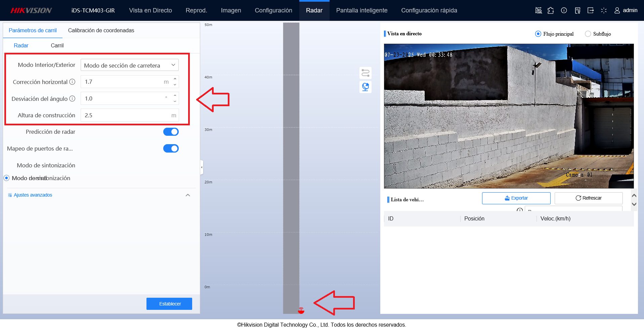Click the red radar marker at map bottom

[x=301, y=311]
